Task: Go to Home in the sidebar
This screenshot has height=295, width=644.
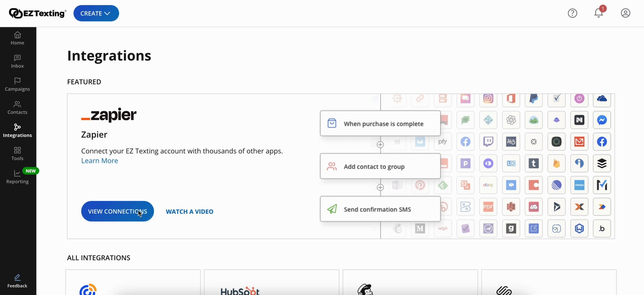Action: (17, 38)
